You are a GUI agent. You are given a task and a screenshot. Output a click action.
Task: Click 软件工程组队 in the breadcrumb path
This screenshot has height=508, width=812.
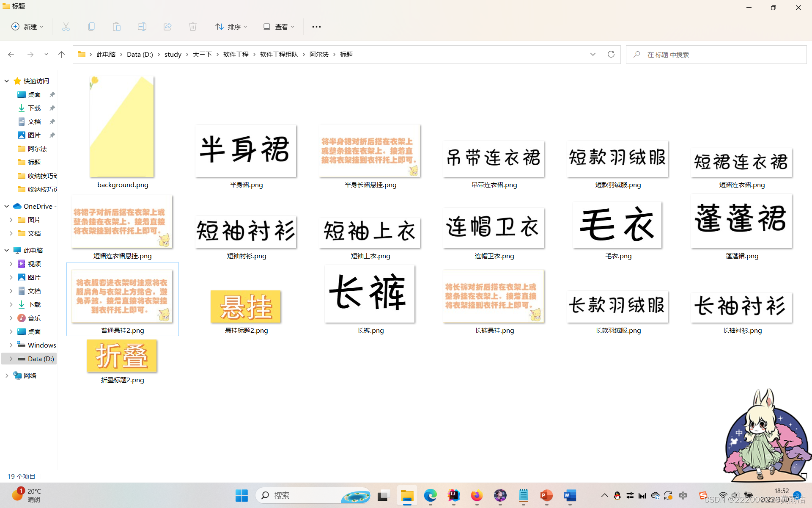pos(279,54)
